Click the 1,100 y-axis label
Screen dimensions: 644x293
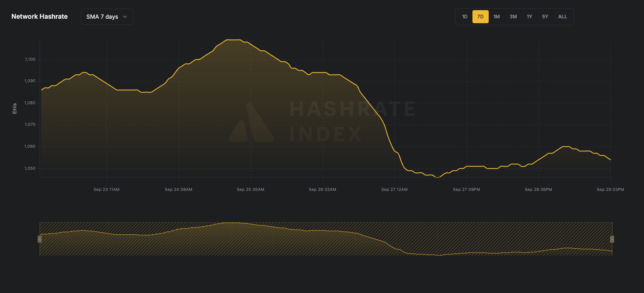pyautogui.click(x=30, y=59)
